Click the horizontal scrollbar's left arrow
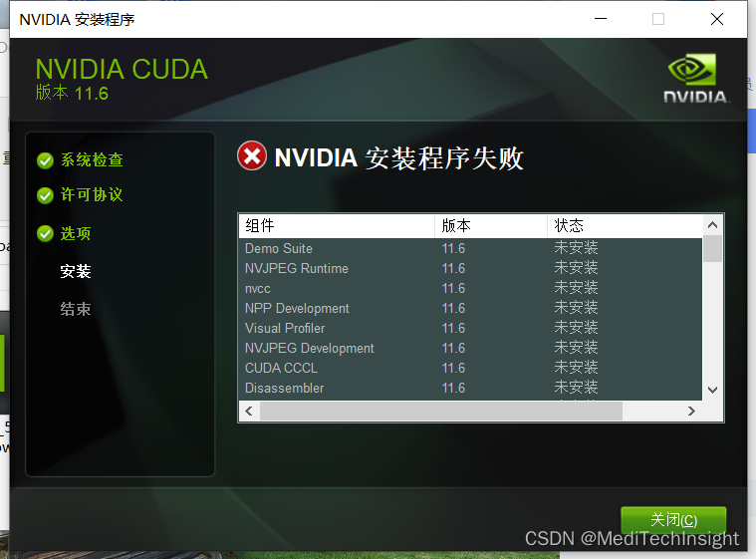756x559 pixels. [249, 411]
